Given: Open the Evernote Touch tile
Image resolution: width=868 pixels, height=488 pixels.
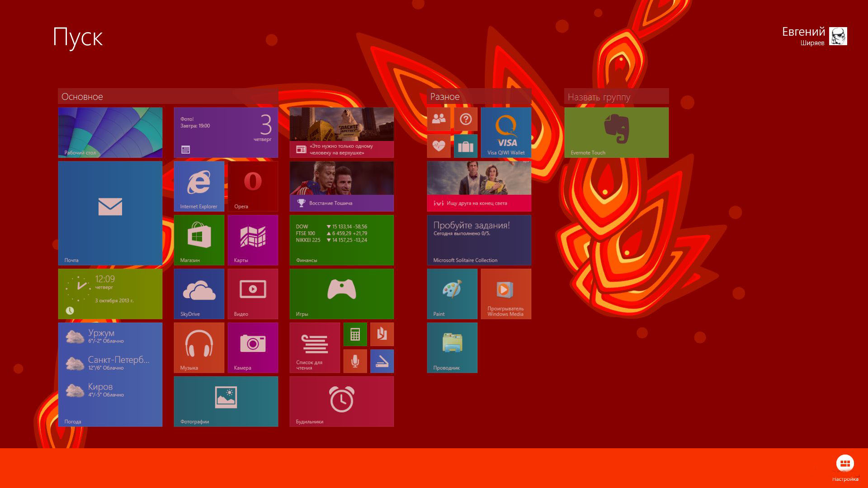Looking at the screenshot, I should tap(616, 132).
